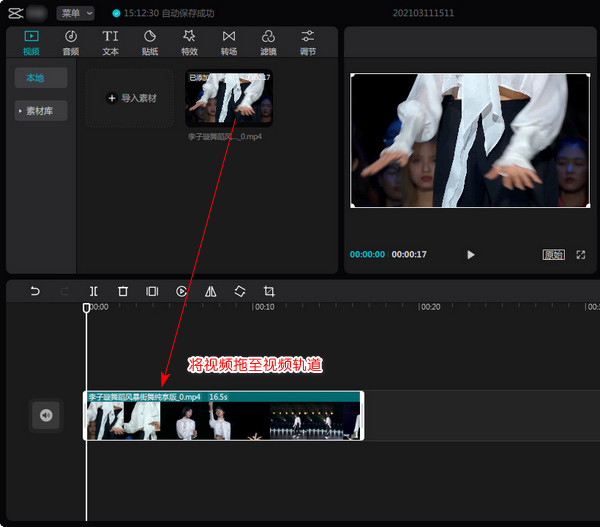This screenshot has width=600, height=527.
Task: Open the 滤镜 (Filter) tab
Action: (x=268, y=43)
